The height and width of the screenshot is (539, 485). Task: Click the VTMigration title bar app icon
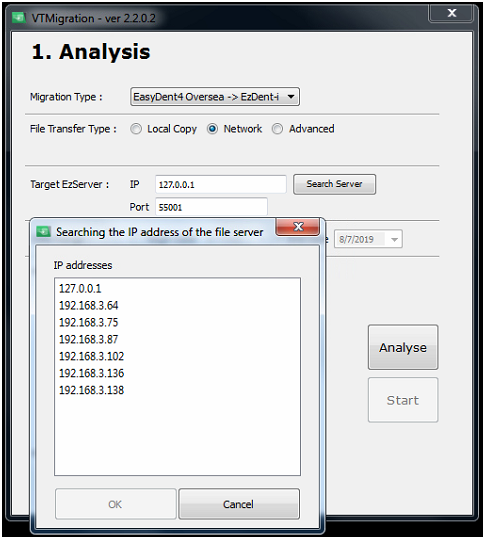19,18
